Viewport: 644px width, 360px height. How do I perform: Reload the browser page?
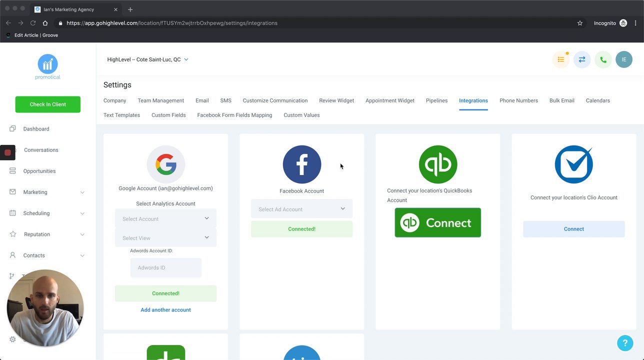tap(33, 23)
